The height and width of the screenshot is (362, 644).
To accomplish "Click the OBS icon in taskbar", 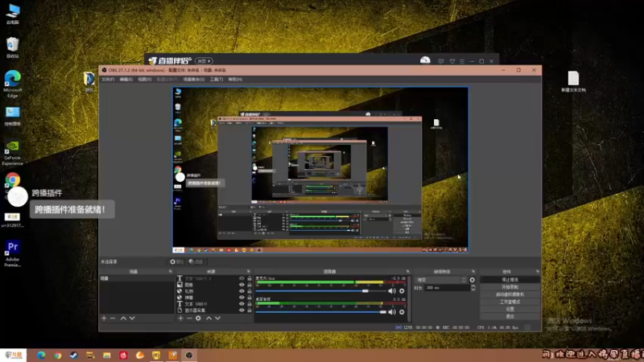I will click(x=189, y=355).
